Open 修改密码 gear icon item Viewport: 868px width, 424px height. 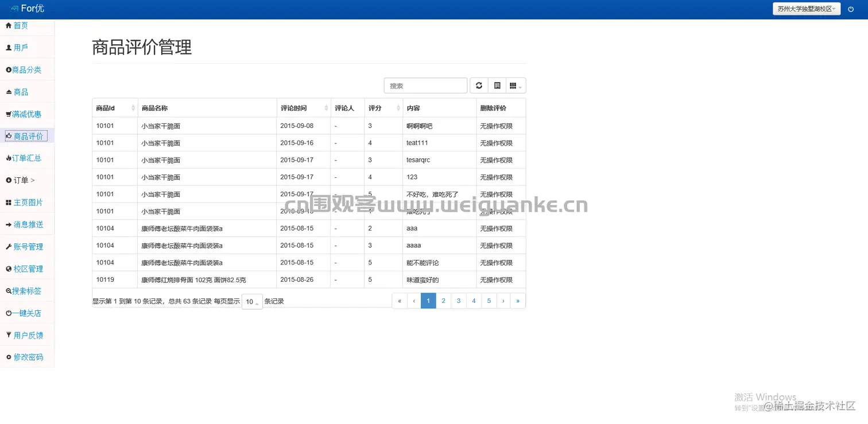24,357
